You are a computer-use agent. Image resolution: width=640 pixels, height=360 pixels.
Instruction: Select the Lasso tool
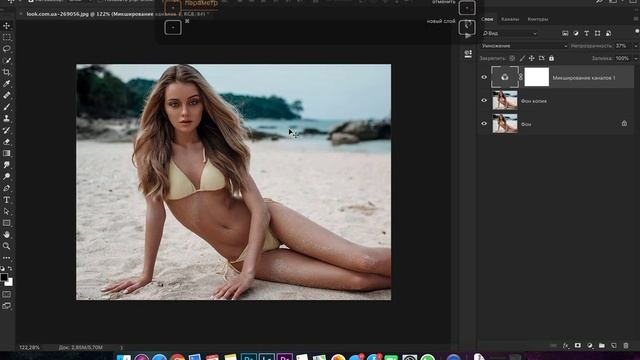point(7,49)
